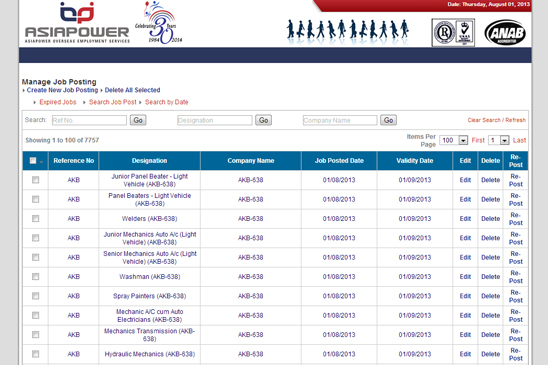Delete the Junior Panel Beater job

[490, 180]
